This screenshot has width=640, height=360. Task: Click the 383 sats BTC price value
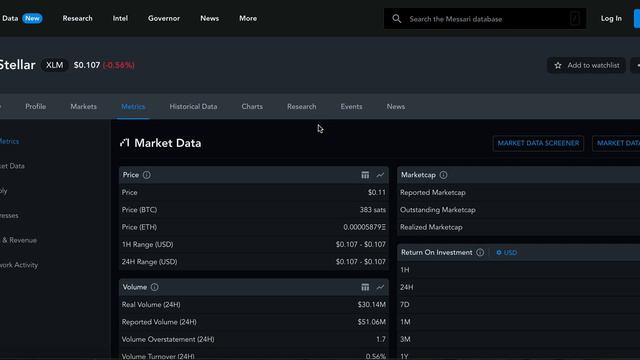click(x=372, y=210)
